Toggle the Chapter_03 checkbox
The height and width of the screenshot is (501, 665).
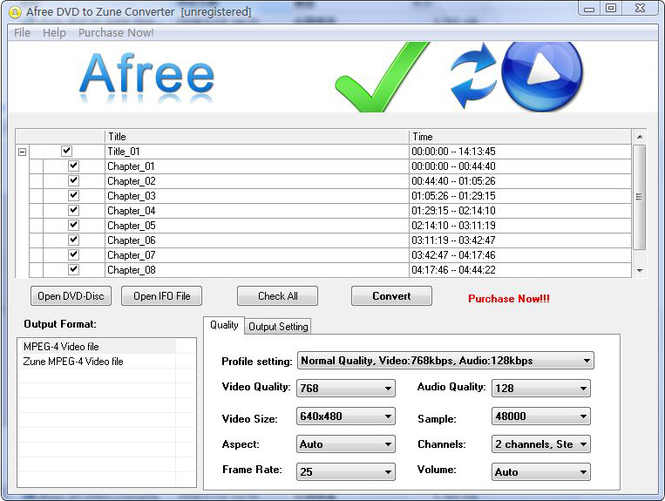[x=73, y=196]
